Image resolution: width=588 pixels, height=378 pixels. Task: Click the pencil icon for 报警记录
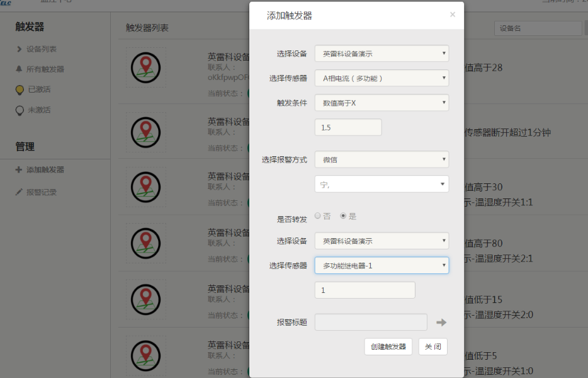[x=19, y=192]
